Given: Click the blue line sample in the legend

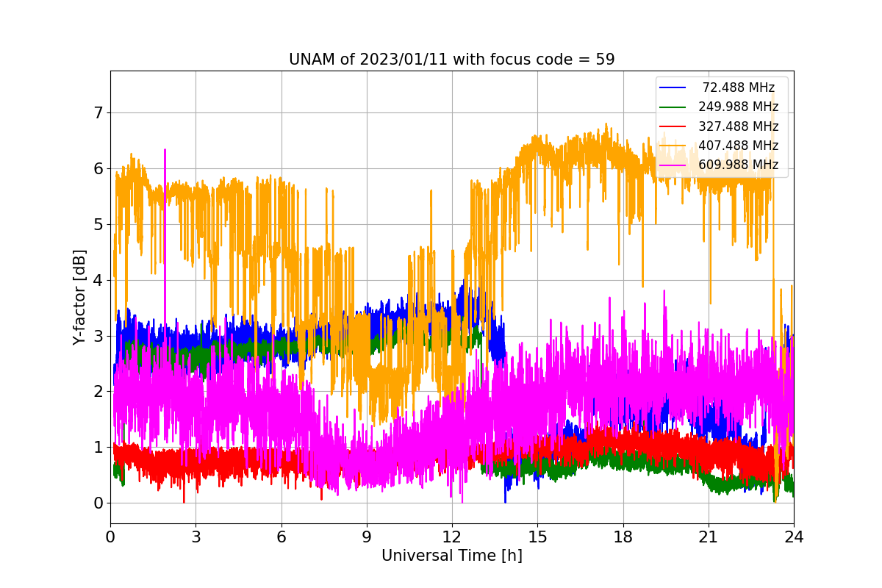Looking at the screenshot, I should [x=674, y=88].
